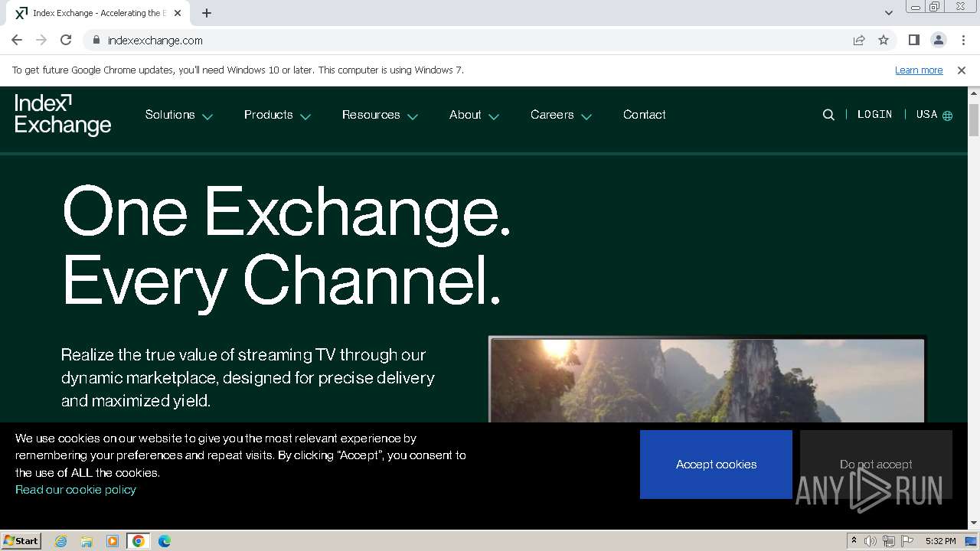Screen dimensions: 980x551
Task: Show hidden system tray icons
Action: (x=854, y=540)
